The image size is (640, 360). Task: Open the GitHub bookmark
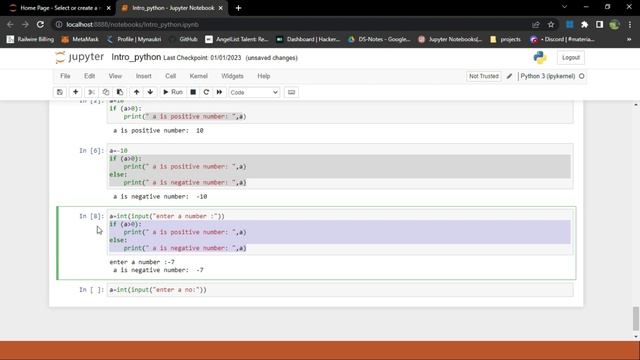pyautogui.click(x=184, y=39)
